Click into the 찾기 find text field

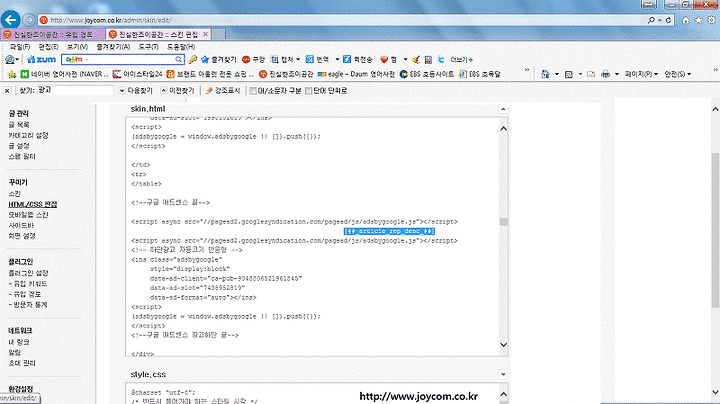(75, 90)
